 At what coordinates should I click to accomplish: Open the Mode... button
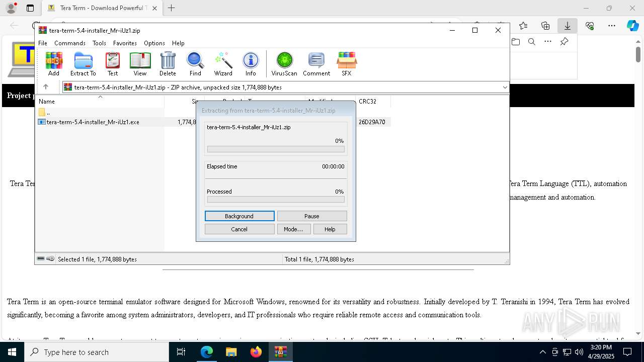[x=293, y=229]
